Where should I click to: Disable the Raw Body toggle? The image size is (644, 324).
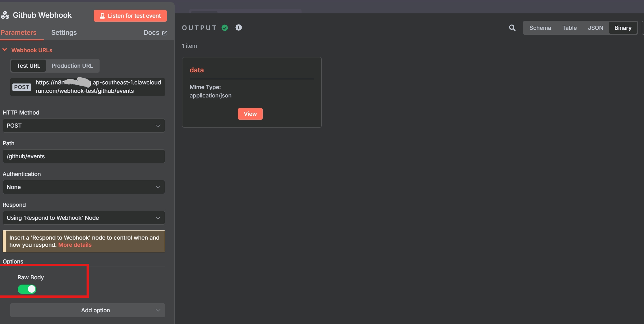tap(27, 289)
